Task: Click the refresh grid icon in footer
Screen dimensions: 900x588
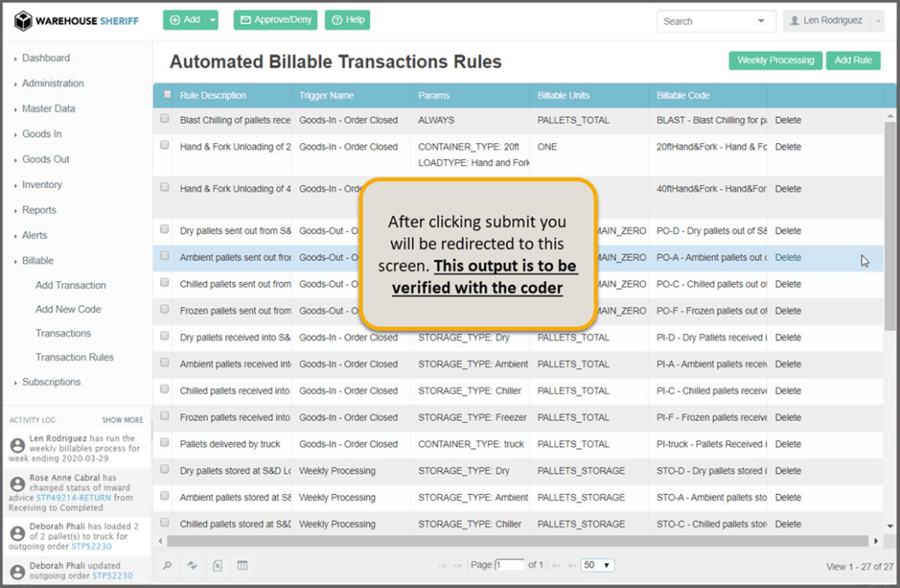Action: (192, 565)
